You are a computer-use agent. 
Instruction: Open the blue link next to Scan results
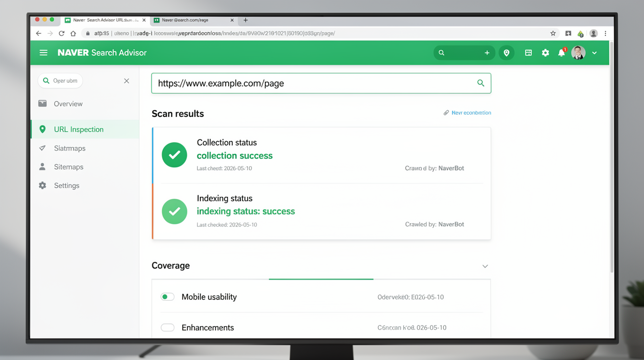(x=471, y=113)
